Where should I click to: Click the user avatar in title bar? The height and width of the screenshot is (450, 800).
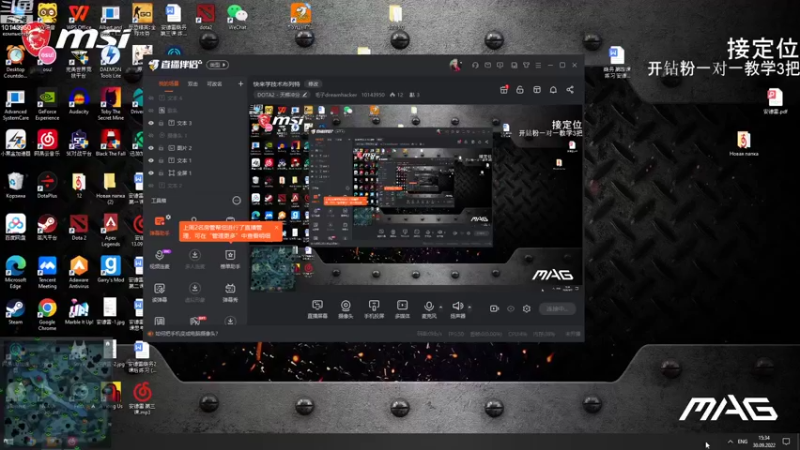point(454,65)
